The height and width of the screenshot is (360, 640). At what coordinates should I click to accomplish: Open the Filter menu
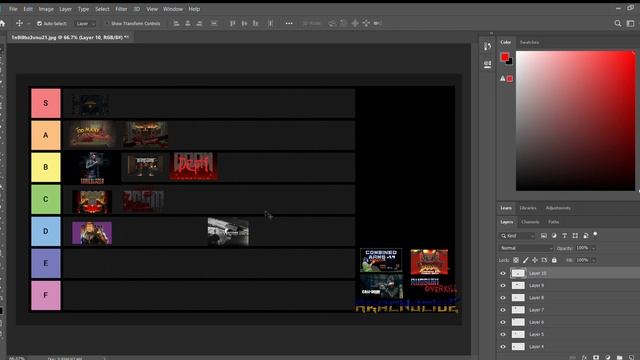[x=121, y=9]
